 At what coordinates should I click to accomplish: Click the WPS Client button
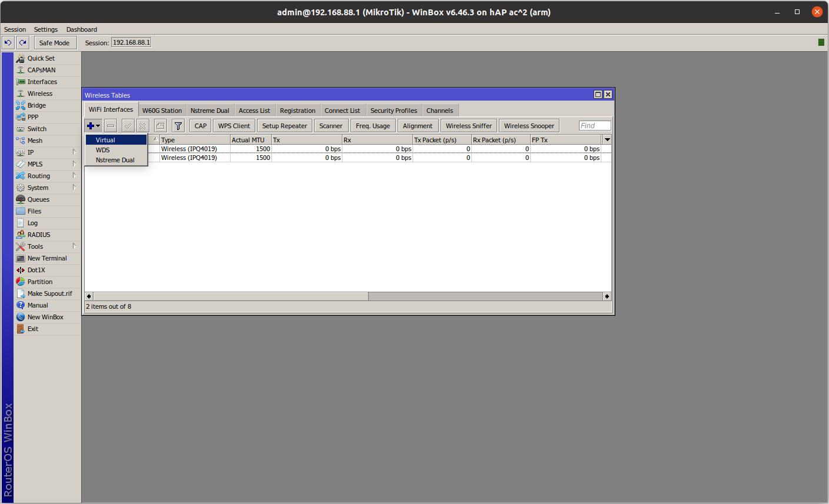click(234, 126)
